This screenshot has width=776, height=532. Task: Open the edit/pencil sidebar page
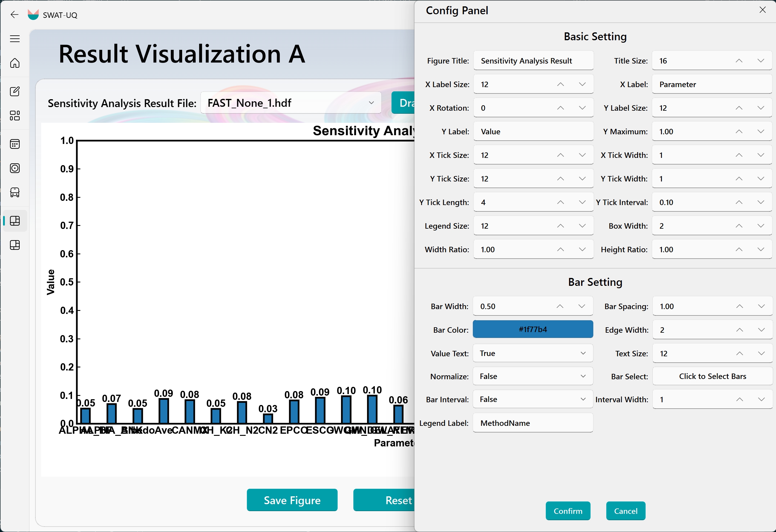coord(15,91)
